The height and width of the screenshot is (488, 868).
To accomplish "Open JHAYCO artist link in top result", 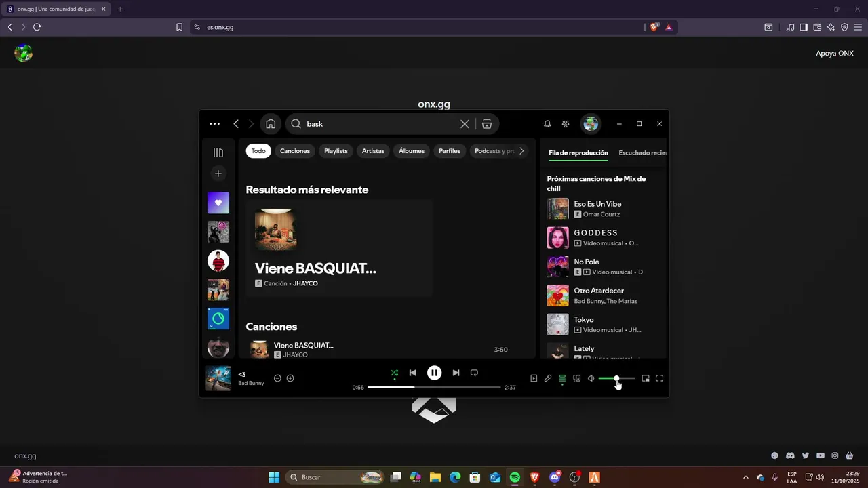I will [305, 283].
